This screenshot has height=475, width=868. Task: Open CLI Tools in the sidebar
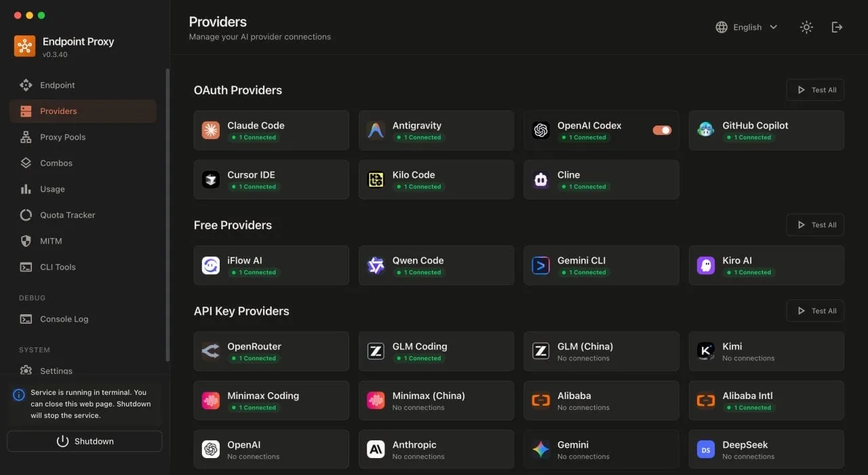[83, 267]
